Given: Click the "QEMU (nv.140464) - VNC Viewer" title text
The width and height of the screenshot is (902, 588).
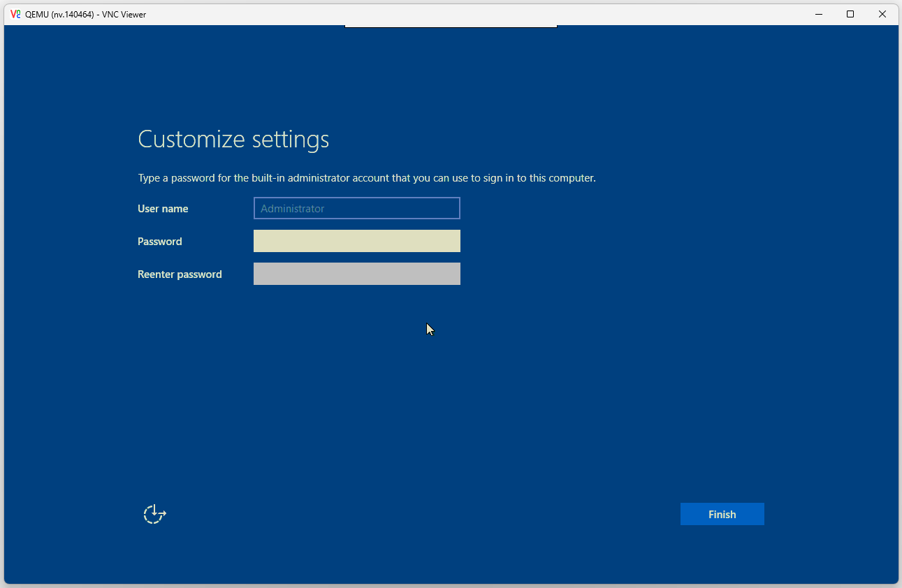Looking at the screenshot, I should tap(85, 15).
